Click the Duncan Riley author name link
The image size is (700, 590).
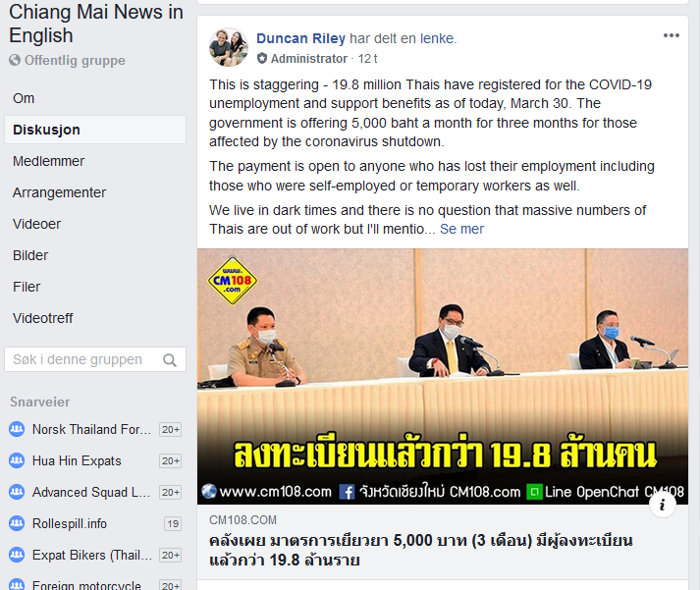tap(300, 38)
